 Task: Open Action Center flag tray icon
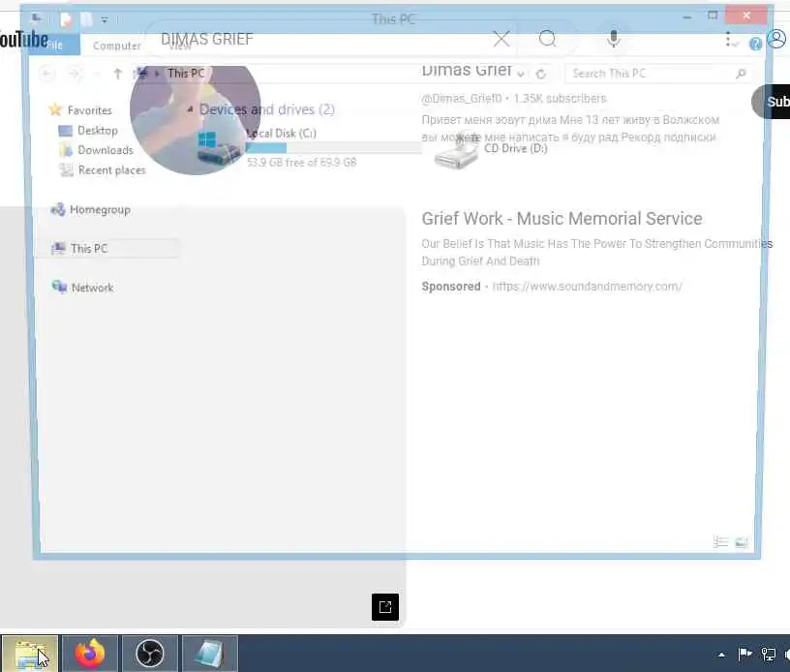pos(744,654)
